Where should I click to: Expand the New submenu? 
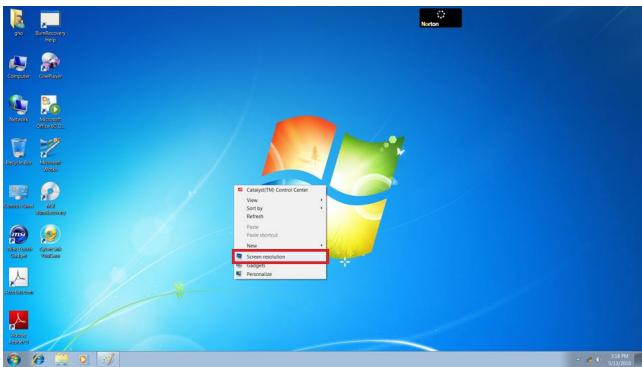click(280, 246)
